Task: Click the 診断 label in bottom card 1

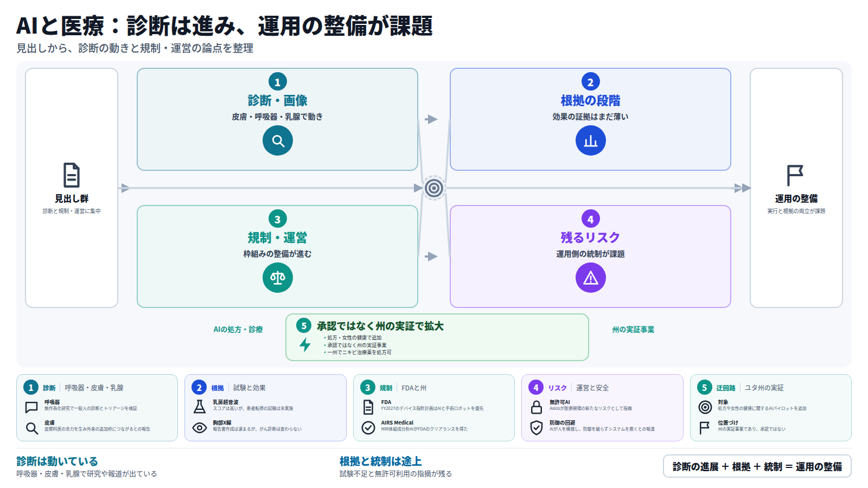Action: coord(49,388)
